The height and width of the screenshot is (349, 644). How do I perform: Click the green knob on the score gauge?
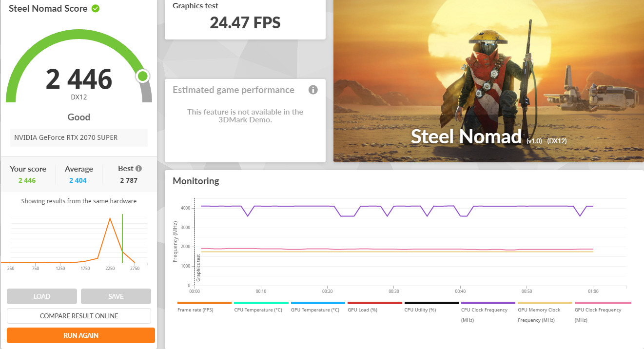pos(143,76)
